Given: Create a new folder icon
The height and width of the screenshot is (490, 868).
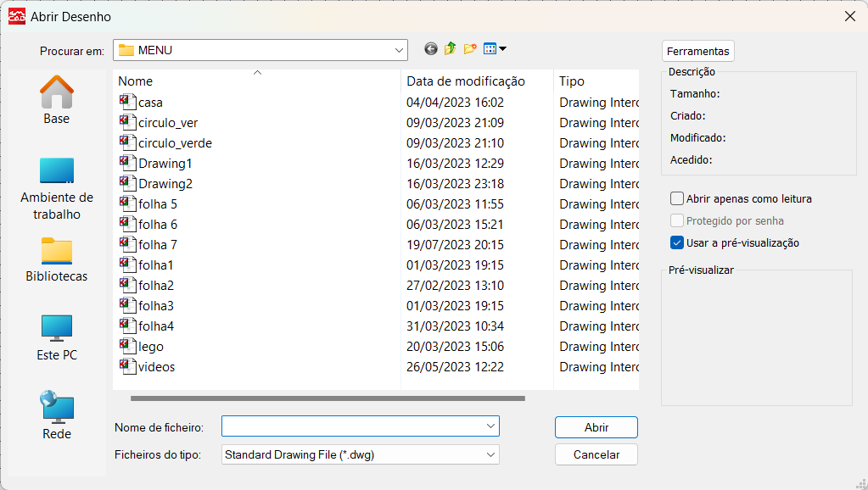Looking at the screenshot, I should (470, 48).
